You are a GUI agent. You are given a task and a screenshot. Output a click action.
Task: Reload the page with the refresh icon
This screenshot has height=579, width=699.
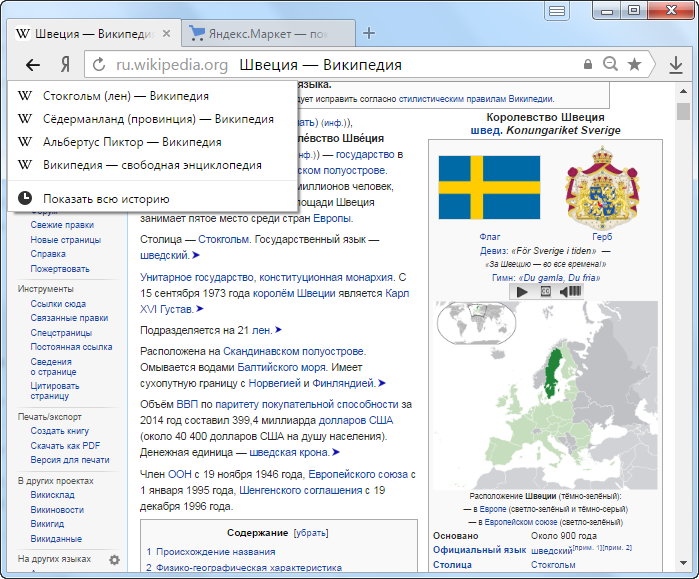pos(98,65)
